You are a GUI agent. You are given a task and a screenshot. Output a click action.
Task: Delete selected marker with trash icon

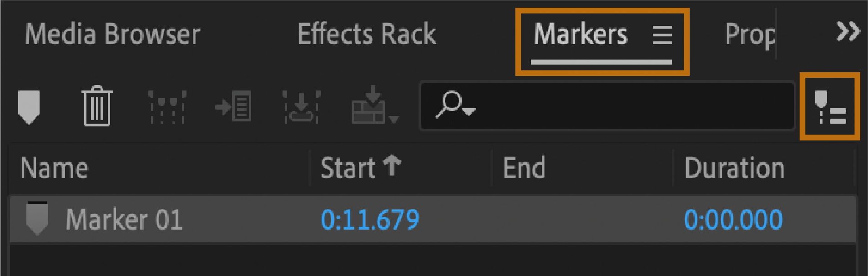pos(97,106)
